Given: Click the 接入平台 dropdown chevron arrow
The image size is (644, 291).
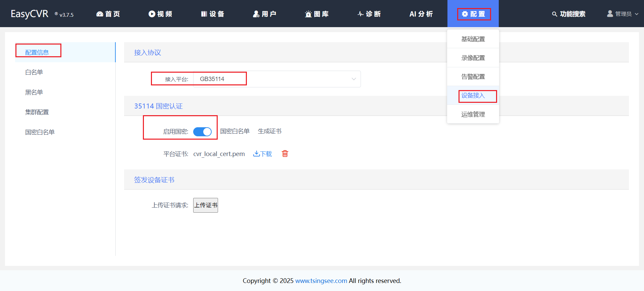Looking at the screenshot, I should pyautogui.click(x=354, y=79).
